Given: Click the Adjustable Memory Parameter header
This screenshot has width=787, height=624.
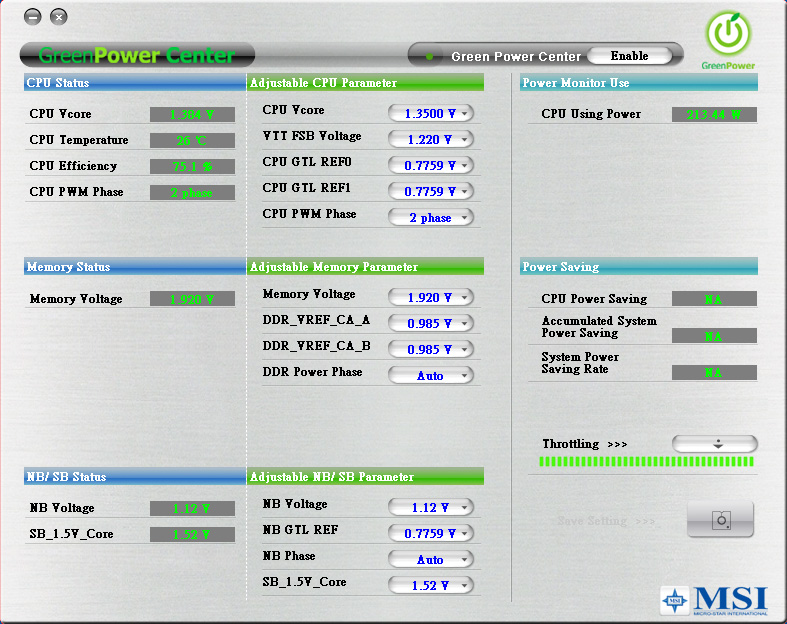Looking at the screenshot, I should (x=365, y=267).
